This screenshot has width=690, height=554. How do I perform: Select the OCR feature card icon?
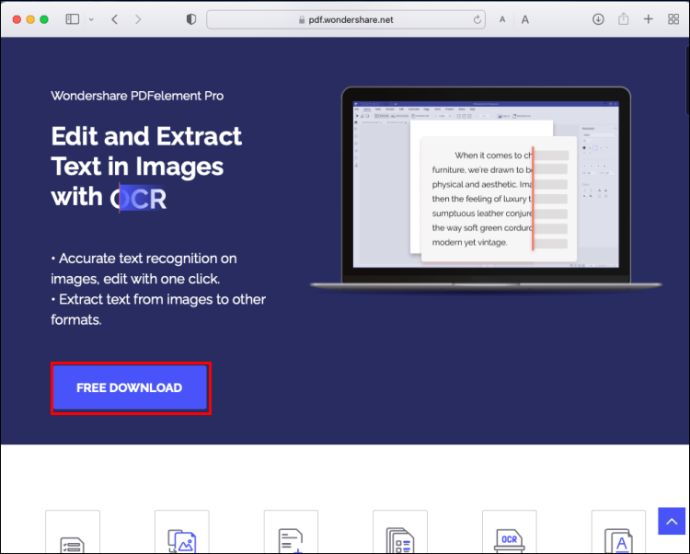coord(510,532)
